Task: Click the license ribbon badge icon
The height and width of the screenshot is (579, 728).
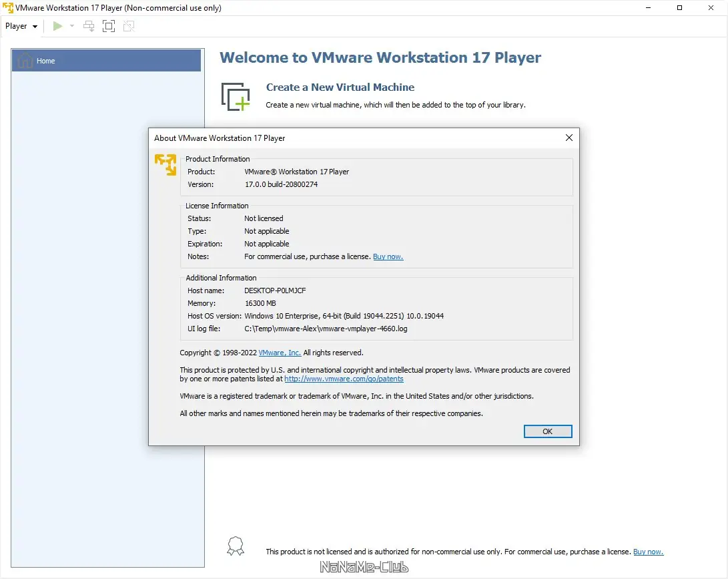Action: tap(236, 546)
